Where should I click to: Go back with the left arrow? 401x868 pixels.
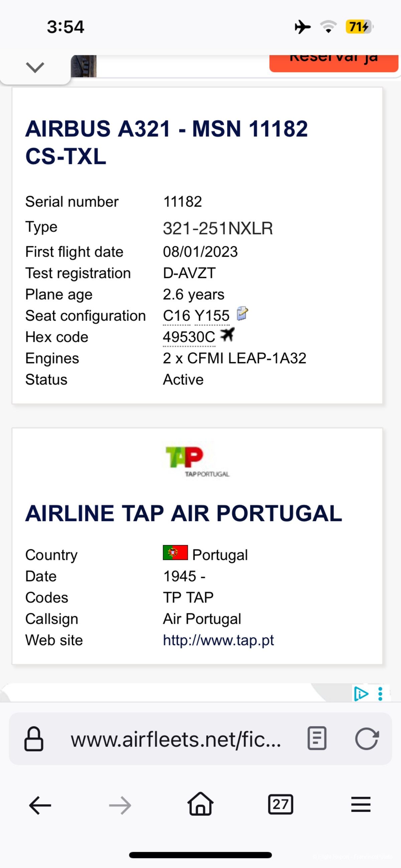(40, 805)
